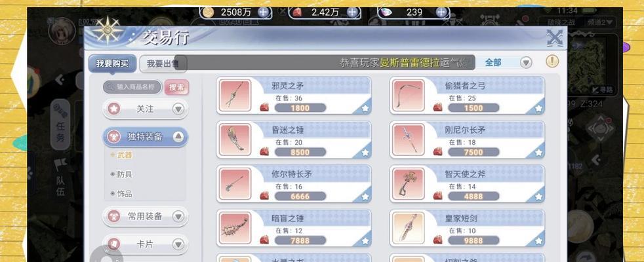Toggle the favorite star on 修尔特长矛
644x262 pixels.
365,196
